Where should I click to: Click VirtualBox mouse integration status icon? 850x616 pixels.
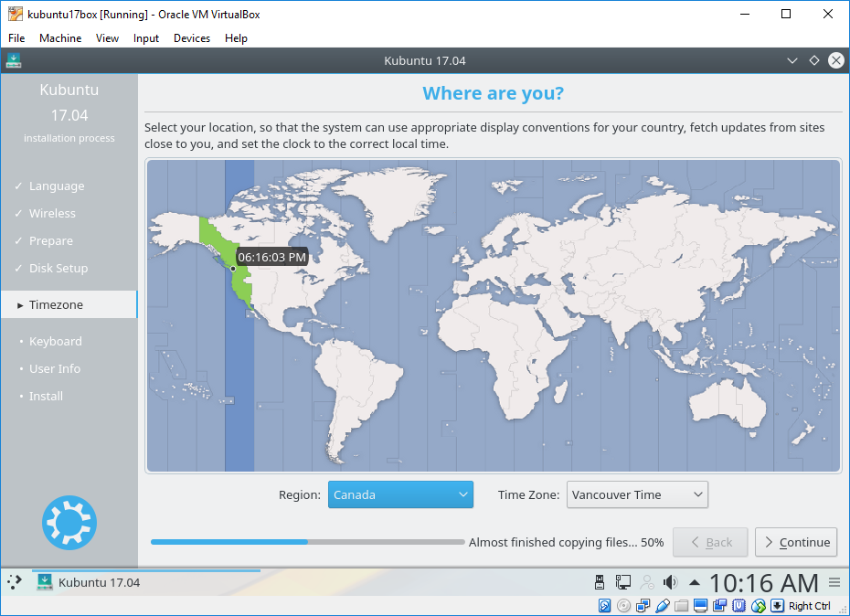click(759, 606)
